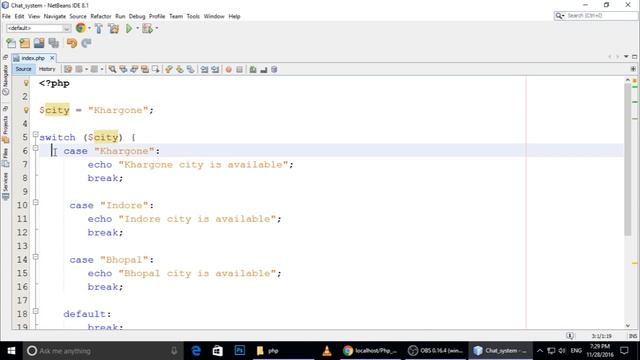This screenshot has width=640, height=360.
Task: Close the index.php tab
Action: 52,58
